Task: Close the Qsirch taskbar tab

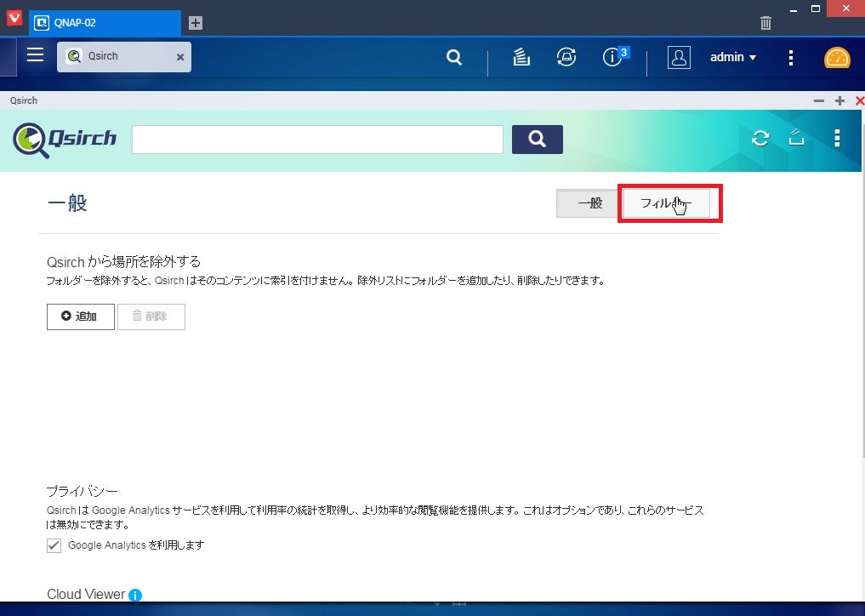Action: click(179, 57)
